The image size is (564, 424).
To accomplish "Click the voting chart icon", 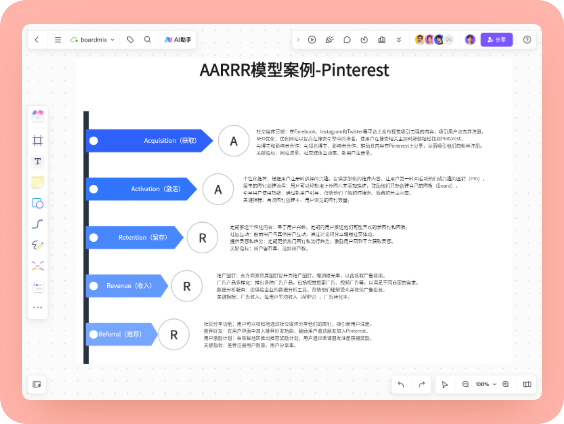I will click(382, 40).
